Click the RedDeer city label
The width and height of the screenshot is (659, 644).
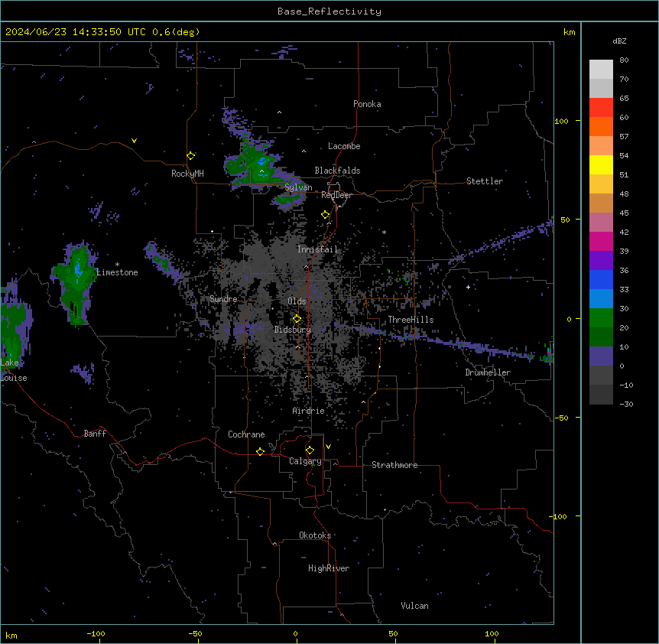336,195
